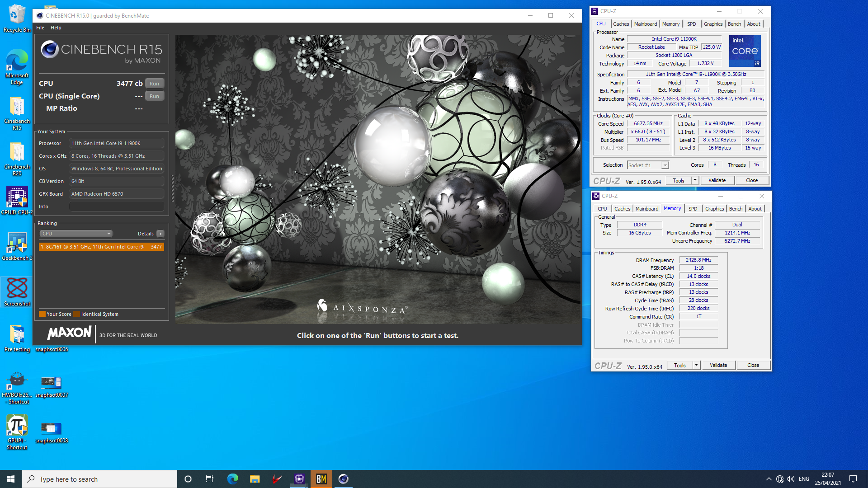Select the Geekbench 3 desktop icon

click(17, 247)
